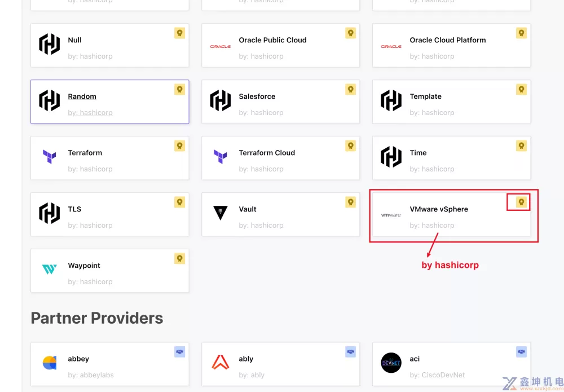The image size is (564, 392).
Task: Open the Null provider title link
Action: [x=74, y=40]
